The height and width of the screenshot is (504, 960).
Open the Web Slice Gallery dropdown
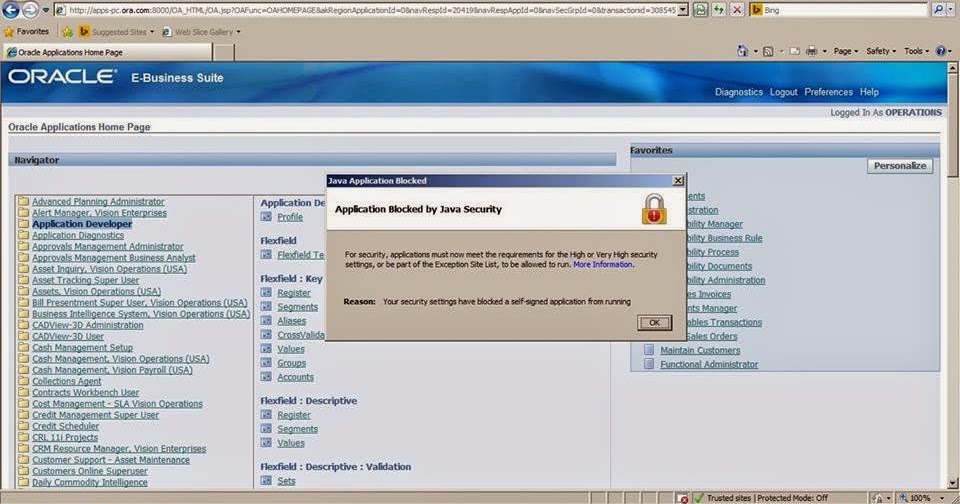tap(238, 32)
